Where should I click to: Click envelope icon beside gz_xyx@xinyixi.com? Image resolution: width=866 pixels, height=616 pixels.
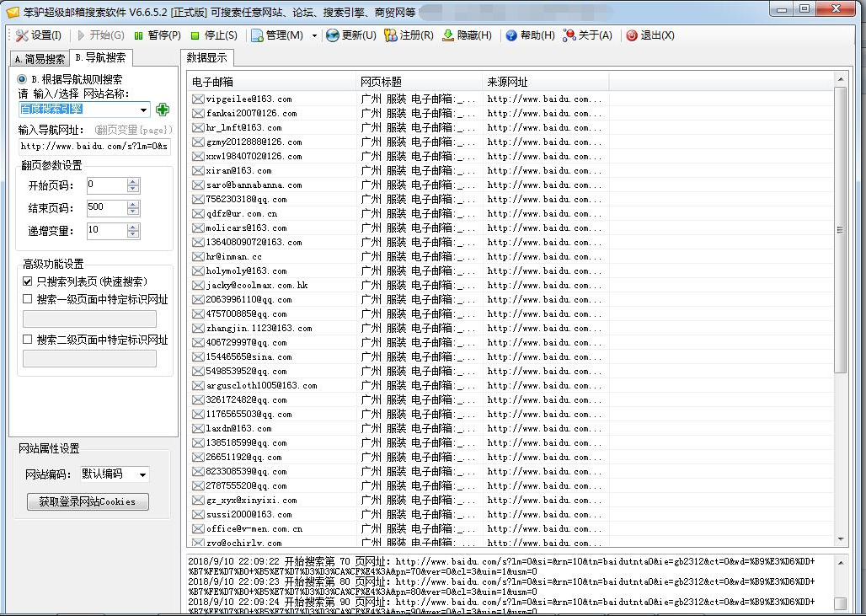pyautogui.click(x=198, y=500)
